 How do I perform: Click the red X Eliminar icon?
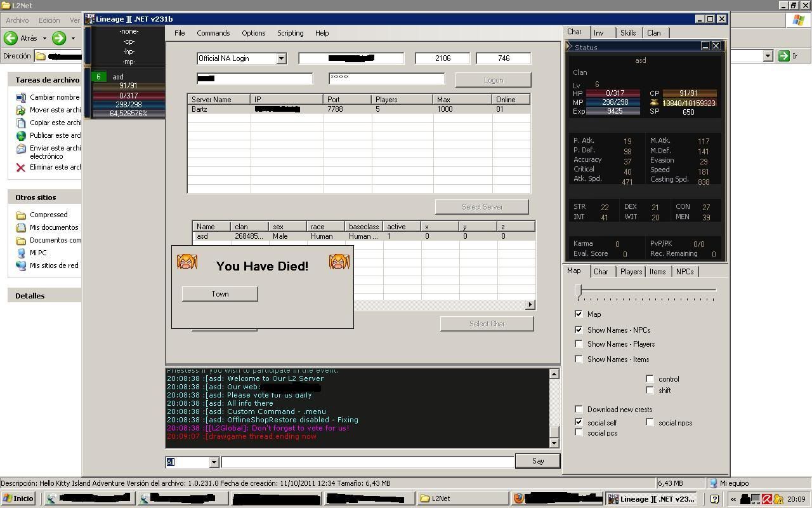pos(20,168)
